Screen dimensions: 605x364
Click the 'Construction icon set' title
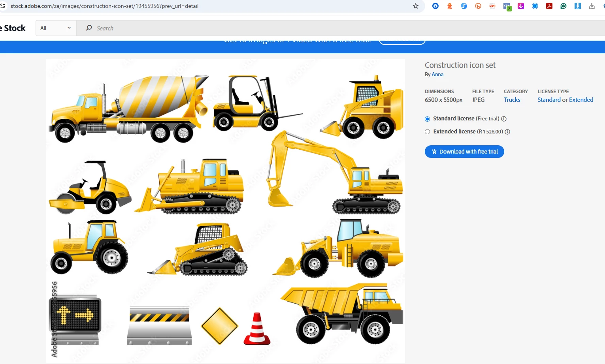(x=460, y=65)
